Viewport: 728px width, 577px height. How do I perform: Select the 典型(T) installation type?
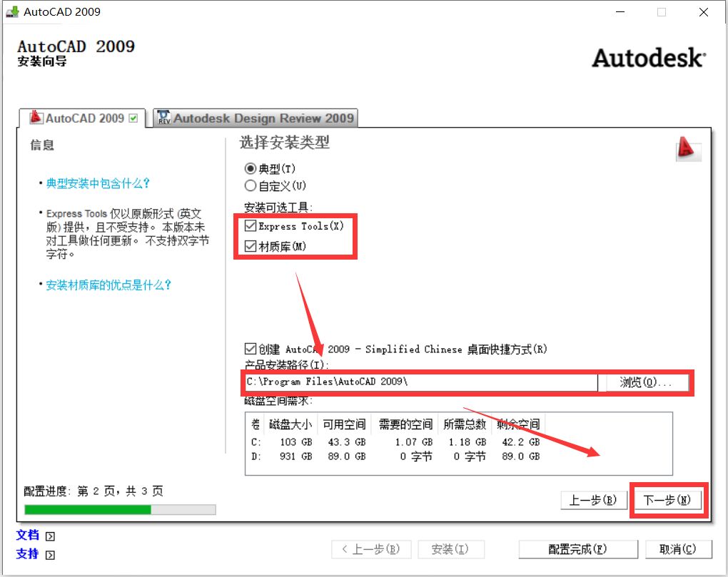click(x=251, y=168)
